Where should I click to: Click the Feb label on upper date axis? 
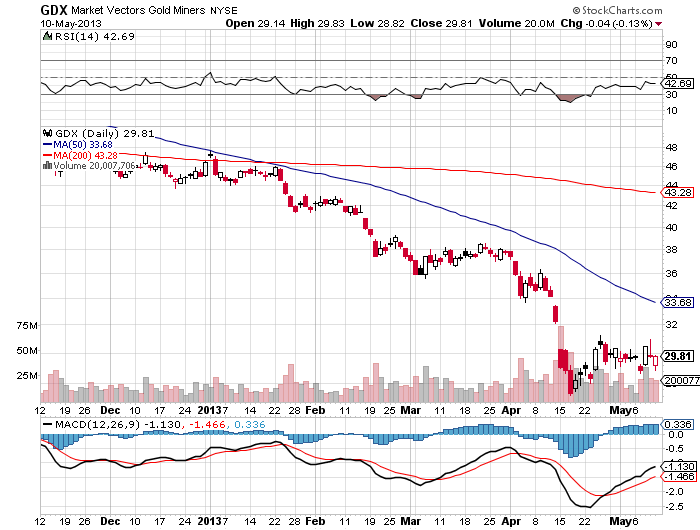point(315,410)
